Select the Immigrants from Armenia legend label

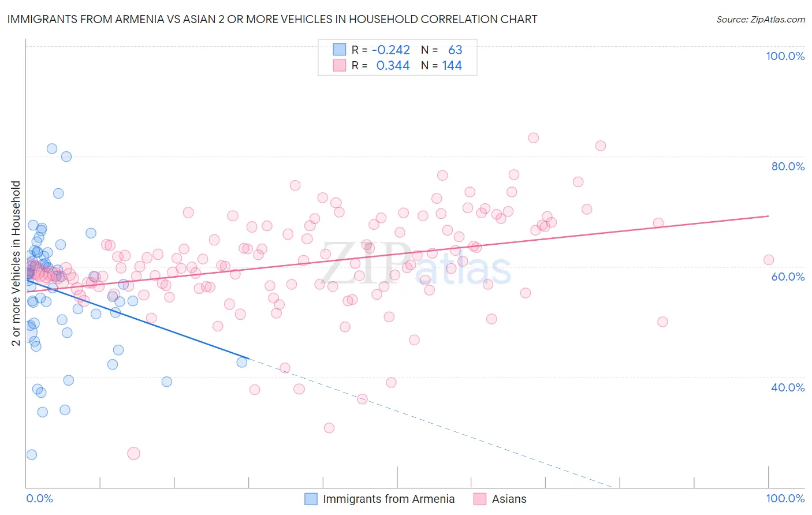tap(389, 499)
